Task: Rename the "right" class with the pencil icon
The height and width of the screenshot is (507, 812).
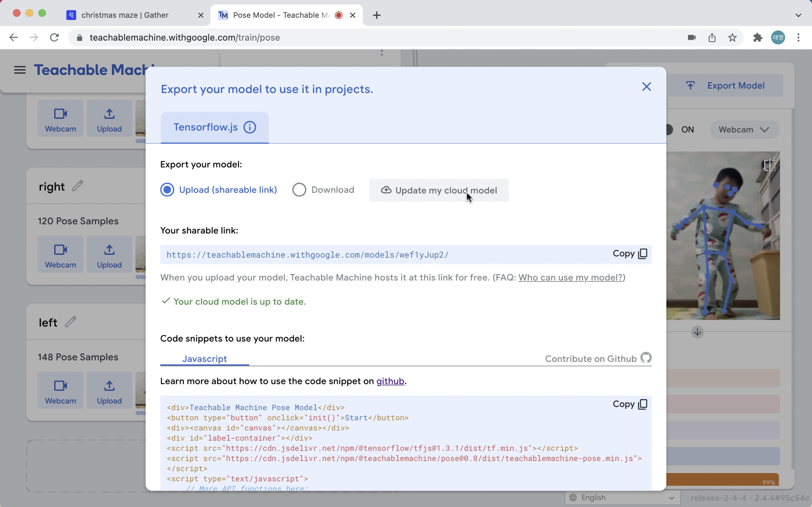Action: click(x=78, y=186)
